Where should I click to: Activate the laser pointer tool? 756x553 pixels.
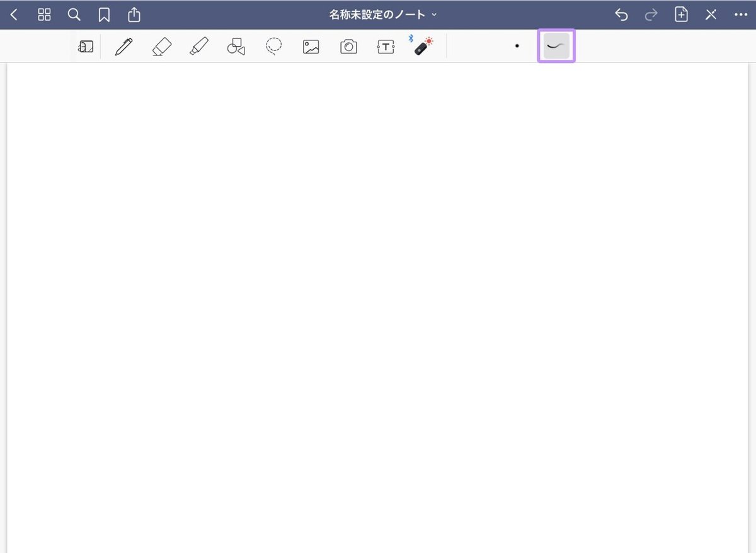(422, 46)
